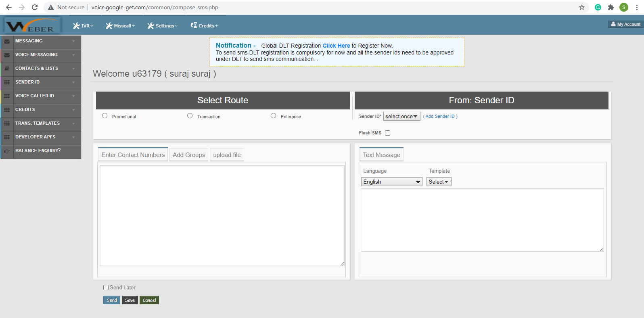Switch to the Add Groups tab
The height and width of the screenshot is (318, 644).
click(x=189, y=155)
